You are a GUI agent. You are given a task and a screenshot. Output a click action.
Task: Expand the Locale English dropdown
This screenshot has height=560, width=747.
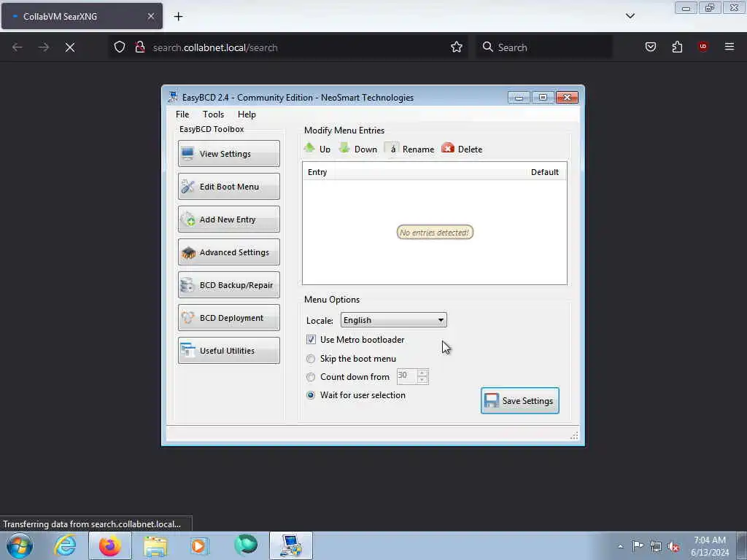coord(393,320)
